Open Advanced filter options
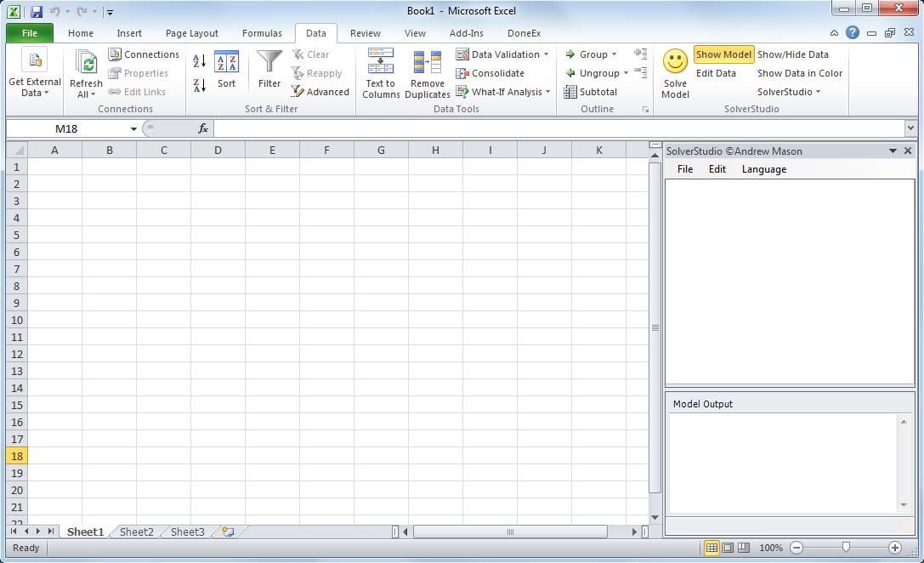The width and height of the screenshot is (924, 563). (x=320, y=91)
